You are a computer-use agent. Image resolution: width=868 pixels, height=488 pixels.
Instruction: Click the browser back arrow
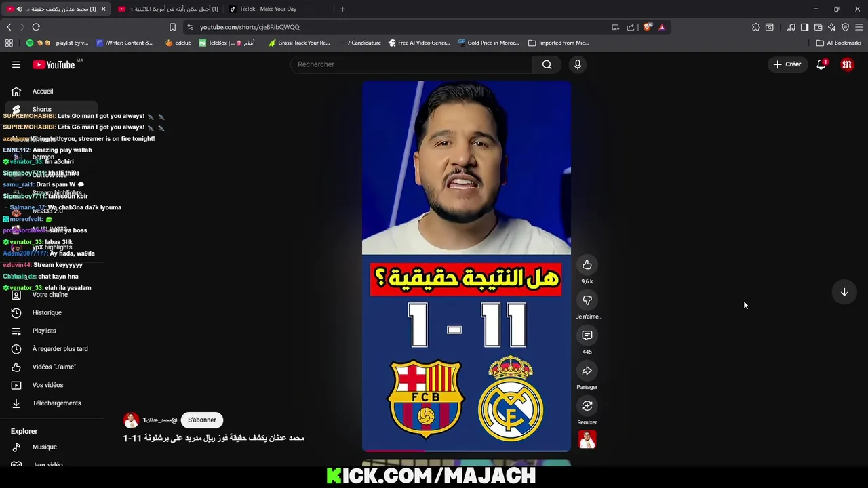click(x=9, y=27)
